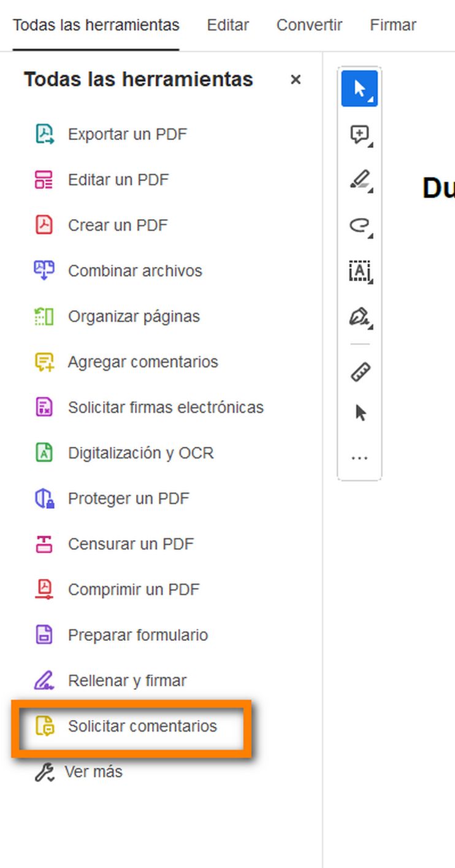Select the Highlight pencil tool

pos(359,179)
